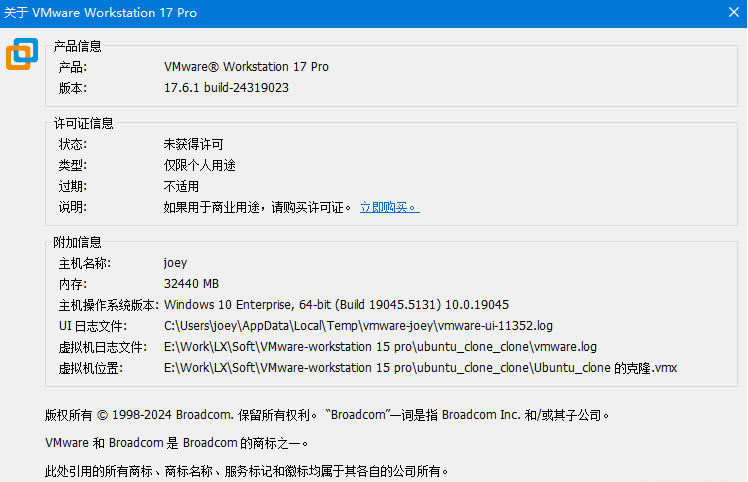Click the 虚拟机日志文件 label
The width and height of the screenshot is (748, 482).
coord(103,347)
